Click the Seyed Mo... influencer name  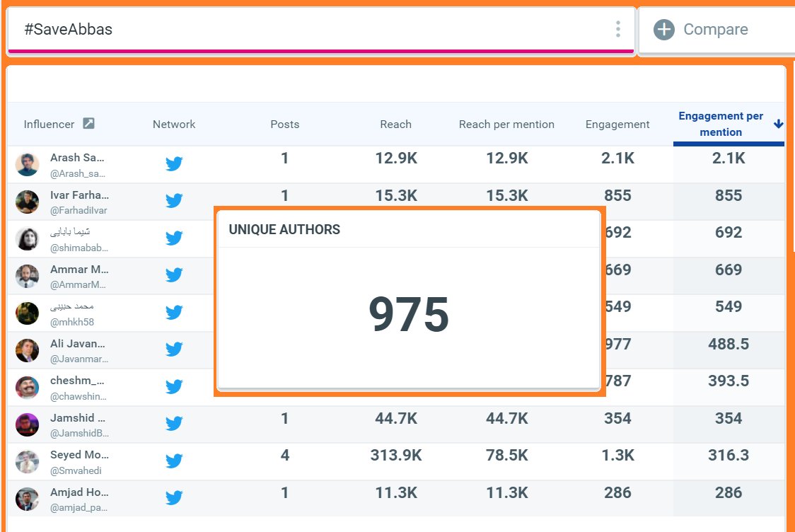[79, 455]
